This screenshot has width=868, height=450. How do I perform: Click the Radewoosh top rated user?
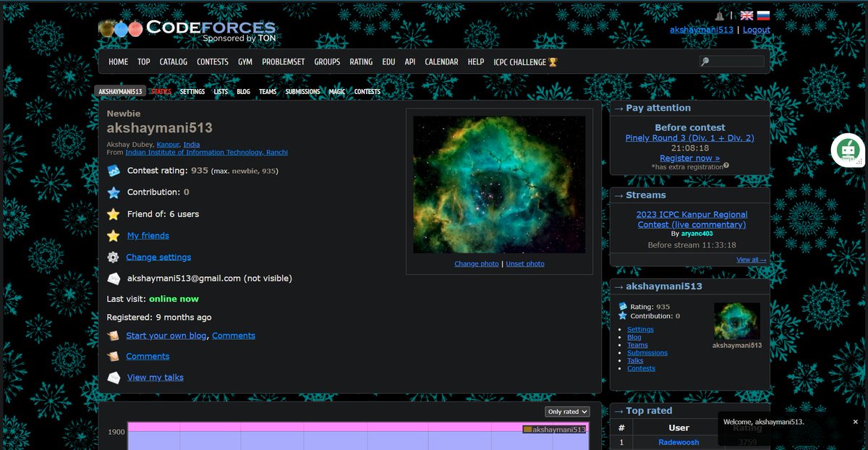coord(678,443)
